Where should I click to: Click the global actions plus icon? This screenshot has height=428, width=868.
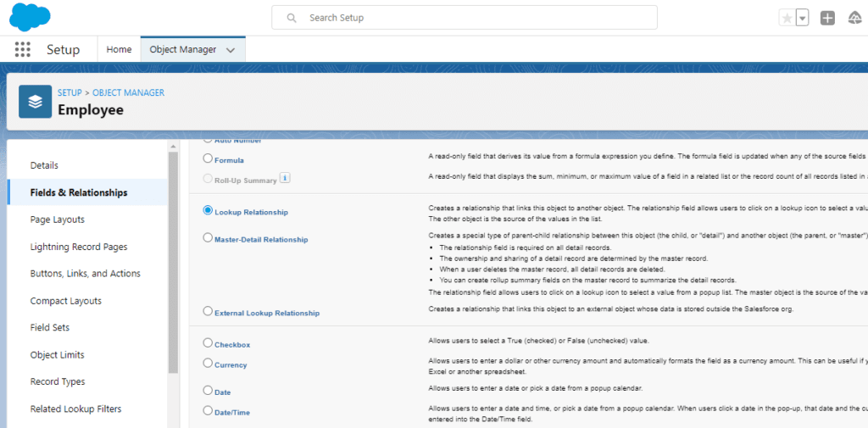coord(827,19)
